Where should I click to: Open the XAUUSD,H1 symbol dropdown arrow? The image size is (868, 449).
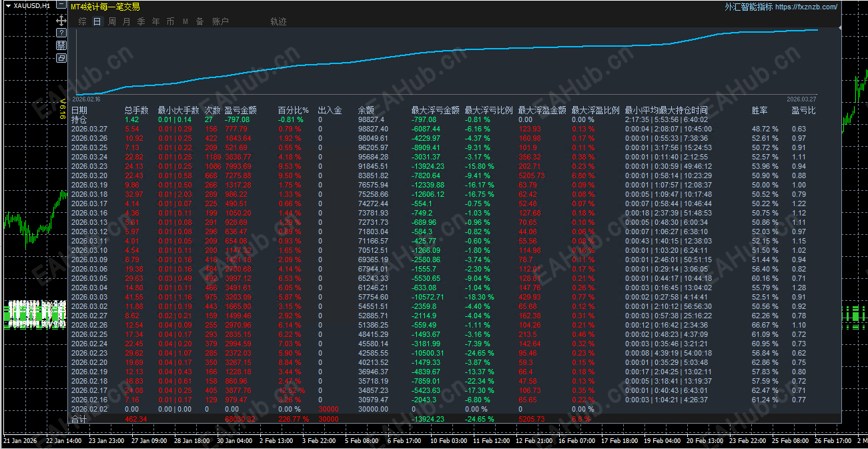pos(9,6)
